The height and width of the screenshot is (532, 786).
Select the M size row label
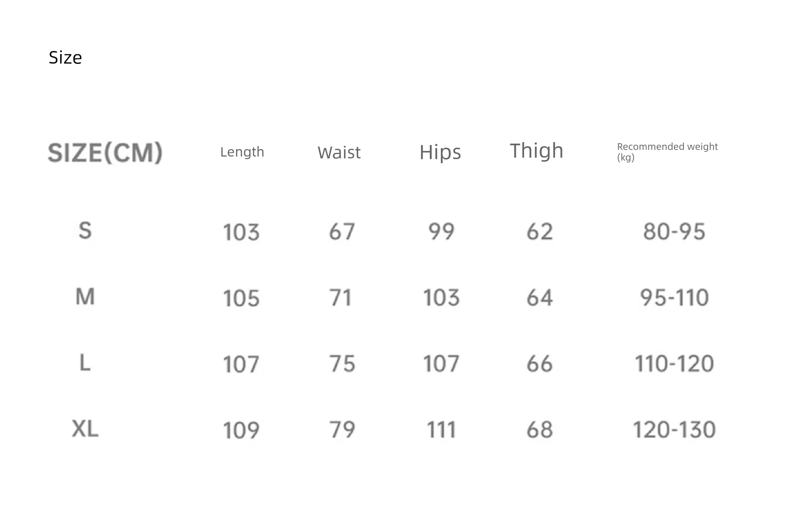[85, 296]
